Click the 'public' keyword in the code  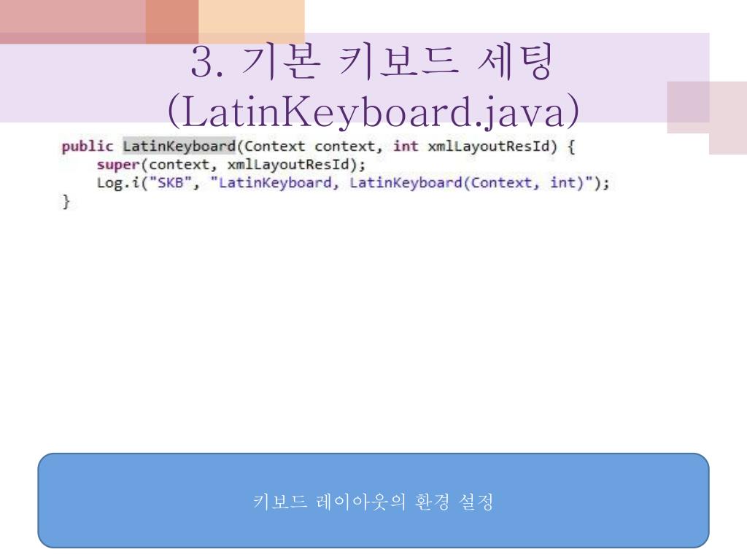coord(88,146)
